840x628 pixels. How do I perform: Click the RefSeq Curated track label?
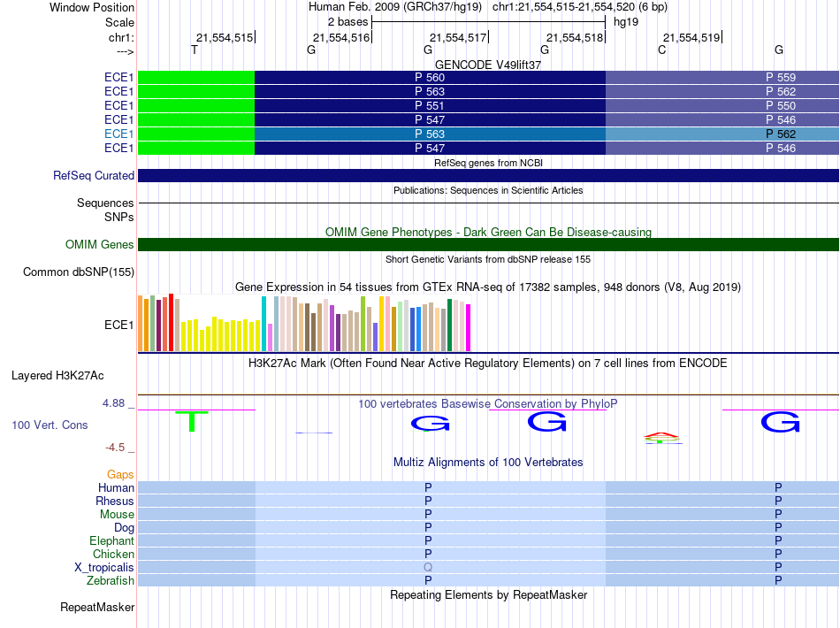pos(94,176)
